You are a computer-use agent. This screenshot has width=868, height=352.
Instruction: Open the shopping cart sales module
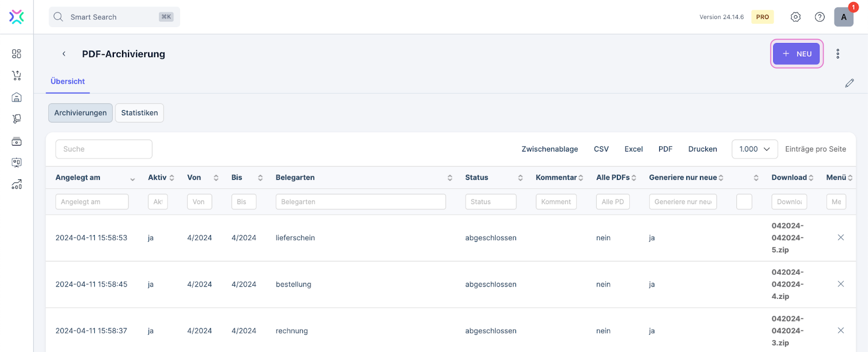tap(16, 76)
